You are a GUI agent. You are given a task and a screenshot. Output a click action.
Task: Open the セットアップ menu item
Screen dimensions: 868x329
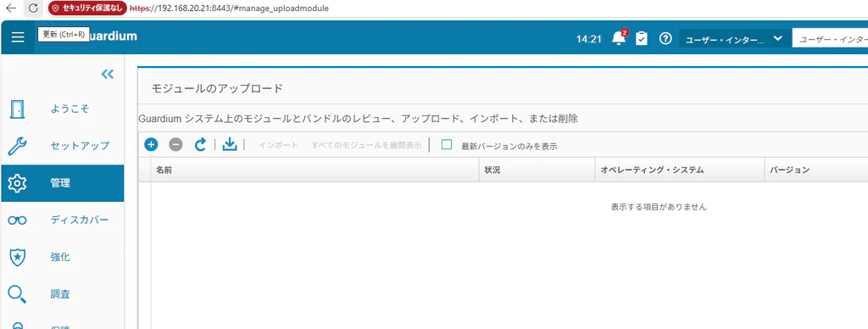[x=63, y=146]
